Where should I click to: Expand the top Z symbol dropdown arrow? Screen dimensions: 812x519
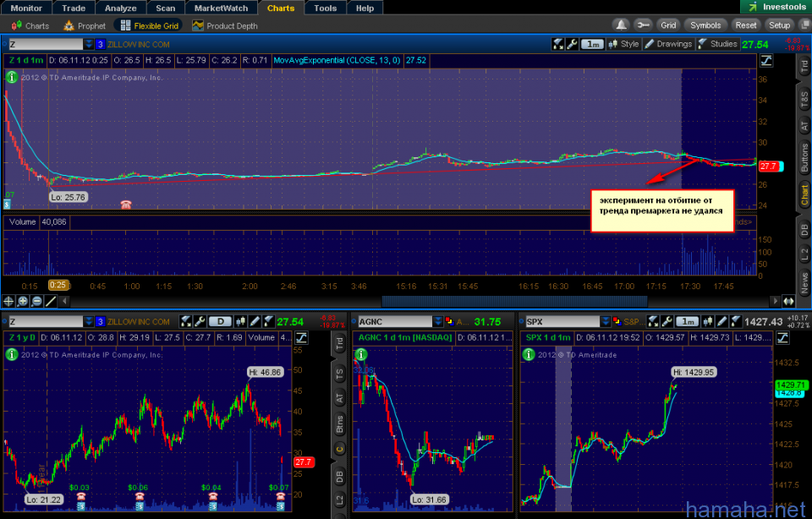[89, 44]
